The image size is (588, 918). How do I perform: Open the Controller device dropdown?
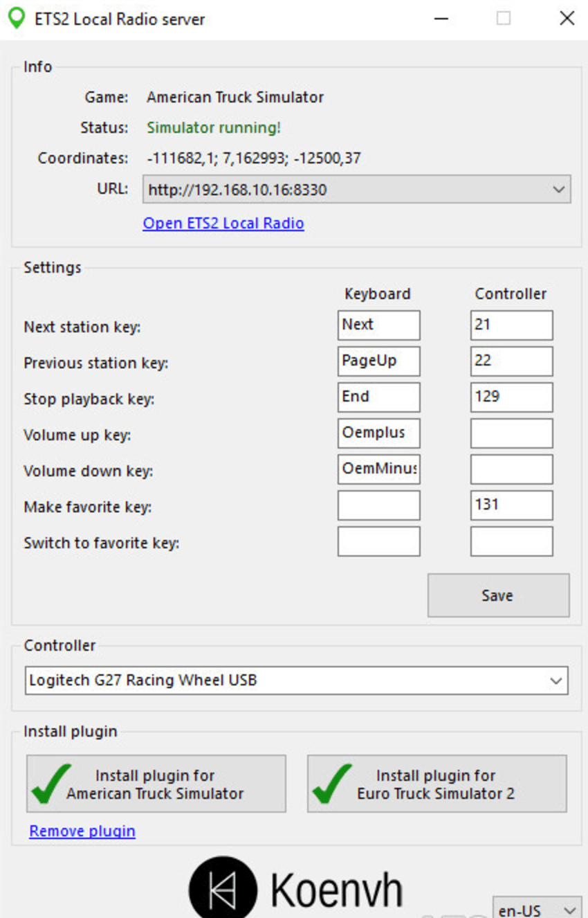(555, 681)
